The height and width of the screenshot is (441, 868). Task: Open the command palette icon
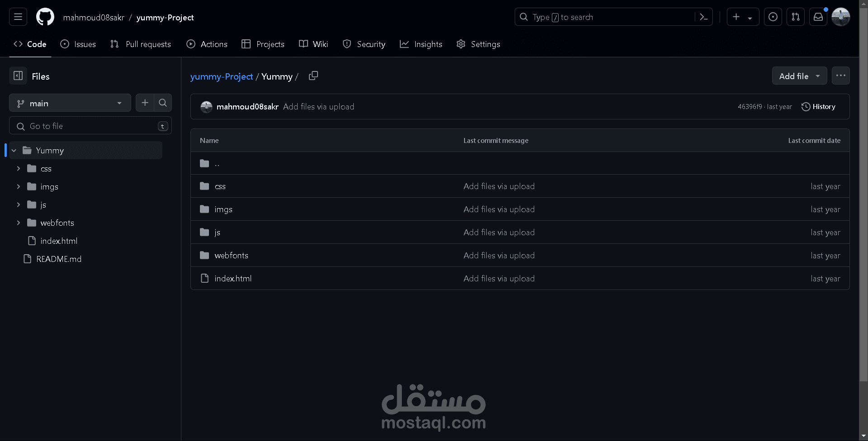[x=704, y=17]
